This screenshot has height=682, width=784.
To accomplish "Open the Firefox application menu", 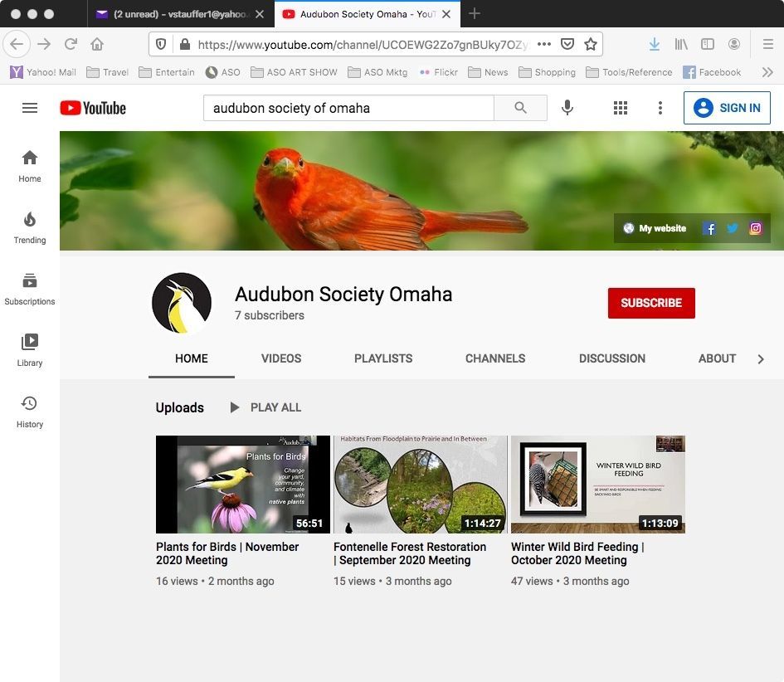I will pos(768,44).
